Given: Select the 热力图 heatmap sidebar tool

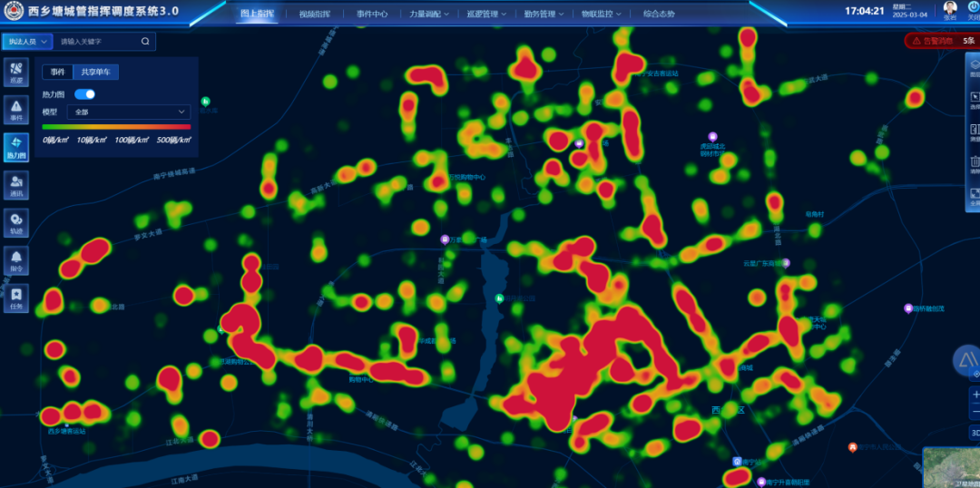Looking at the screenshot, I should 15,147.
